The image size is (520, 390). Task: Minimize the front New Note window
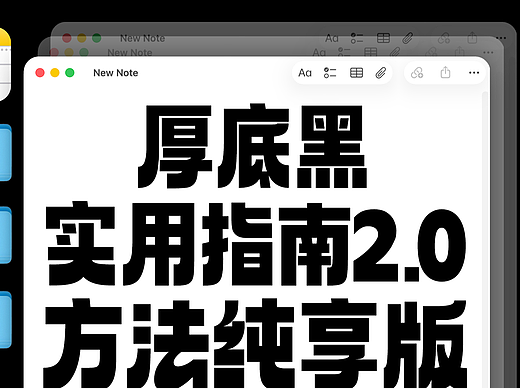[x=55, y=73]
